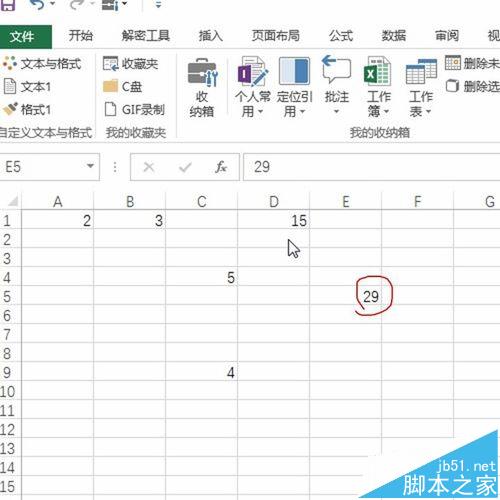The height and width of the screenshot is (500, 500).
Task: Click the 文本与格式 button
Action: point(42,63)
